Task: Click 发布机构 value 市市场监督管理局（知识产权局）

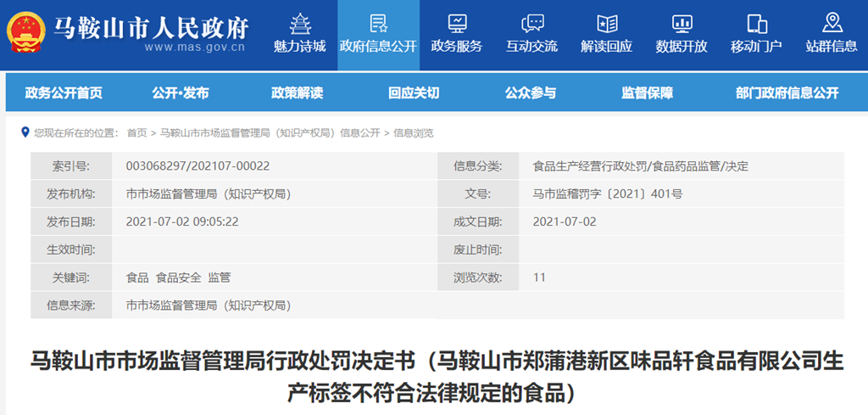Action: coord(209,194)
